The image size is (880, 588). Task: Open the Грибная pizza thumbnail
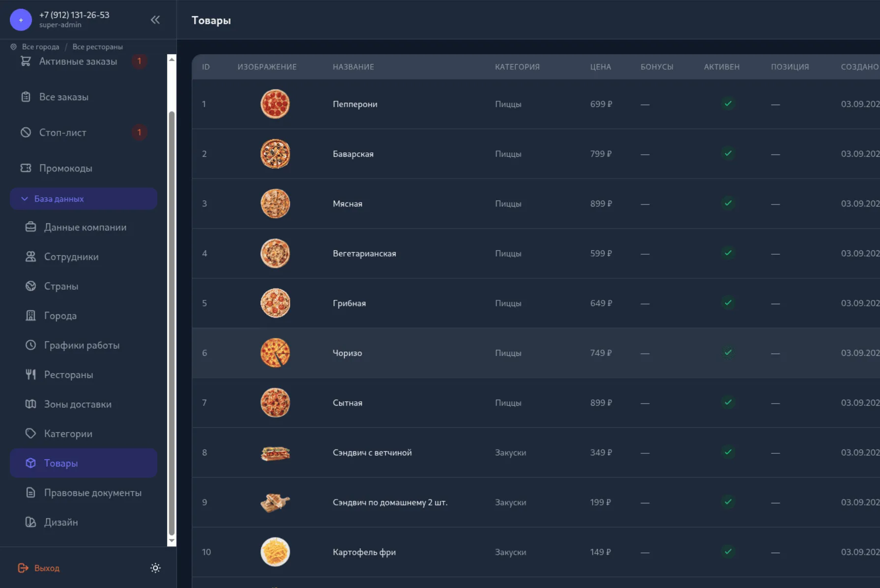(275, 303)
